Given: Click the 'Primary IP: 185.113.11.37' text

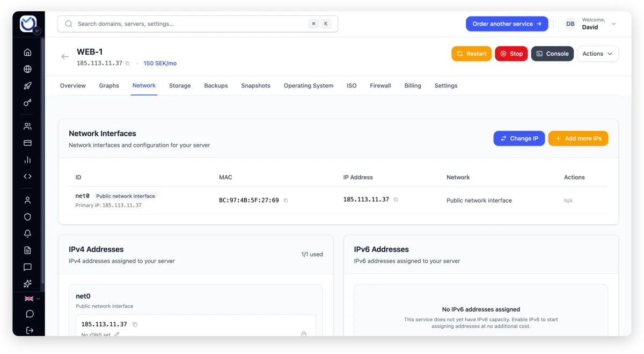Looking at the screenshot, I should [x=108, y=205].
